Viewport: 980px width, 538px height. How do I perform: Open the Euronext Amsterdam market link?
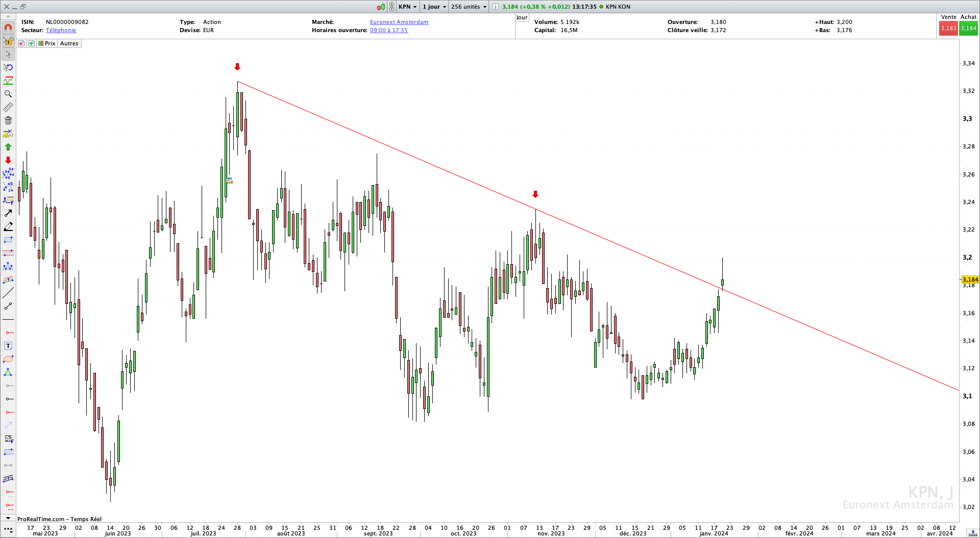point(399,22)
